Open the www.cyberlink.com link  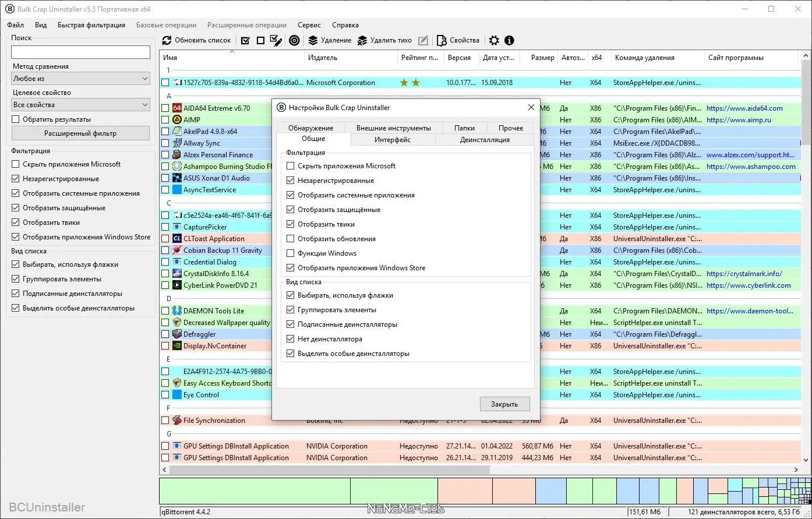pos(749,285)
